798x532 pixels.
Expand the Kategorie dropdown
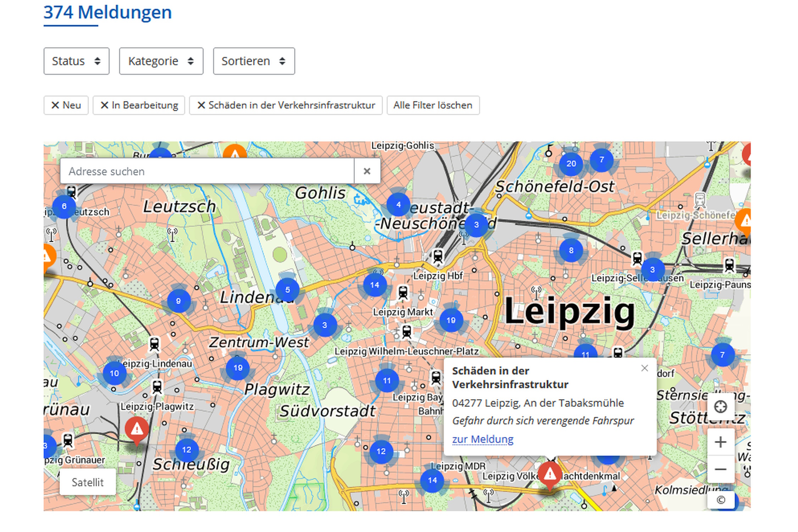point(161,61)
